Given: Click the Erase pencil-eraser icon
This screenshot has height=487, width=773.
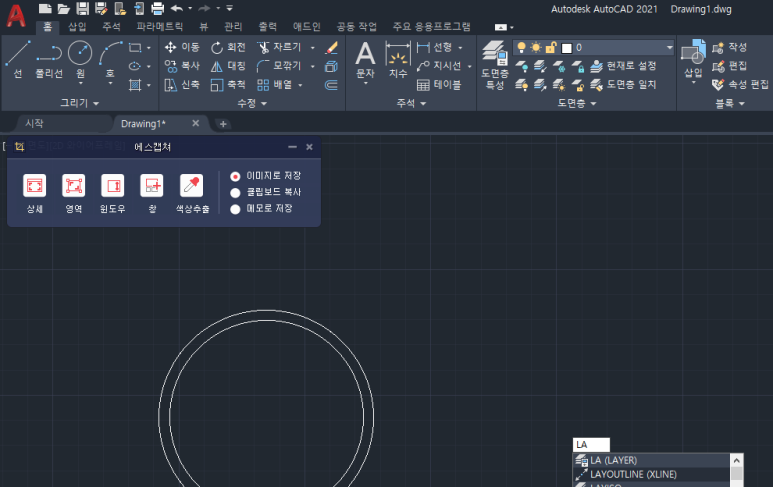Looking at the screenshot, I should click(332, 47).
